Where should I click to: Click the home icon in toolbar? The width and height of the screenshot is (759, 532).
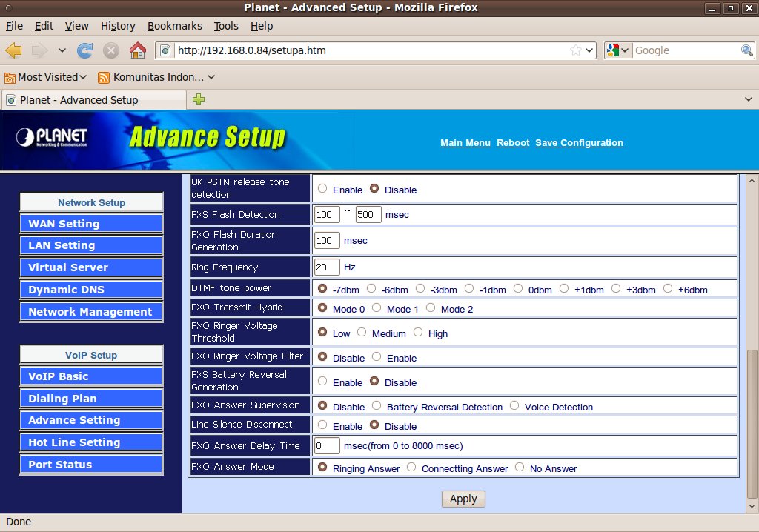tap(137, 50)
